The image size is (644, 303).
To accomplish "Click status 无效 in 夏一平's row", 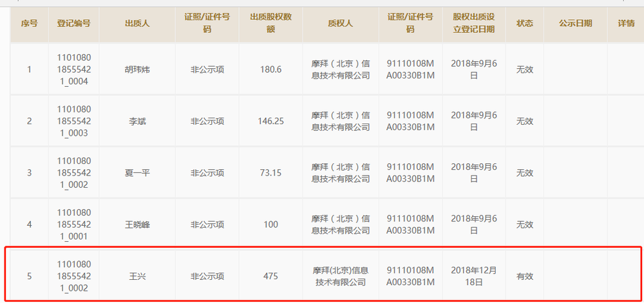I will 524,173.
